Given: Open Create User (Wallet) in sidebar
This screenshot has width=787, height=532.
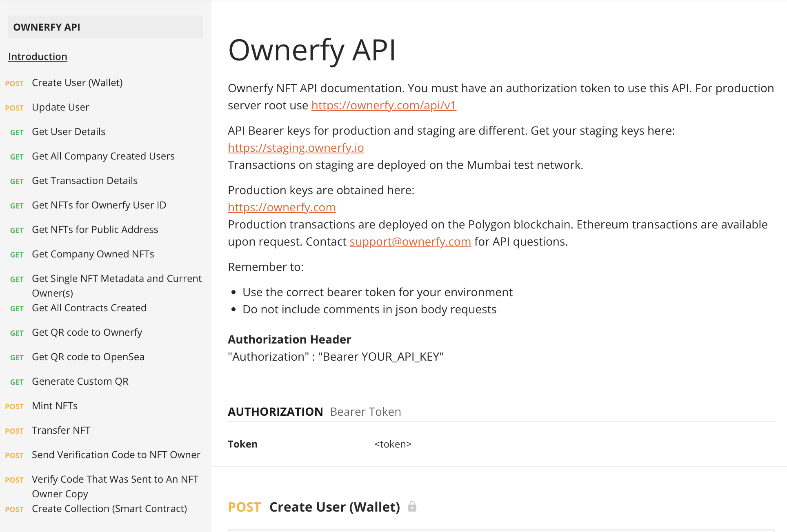Looking at the screenshot, I should [x=77, y=83].
